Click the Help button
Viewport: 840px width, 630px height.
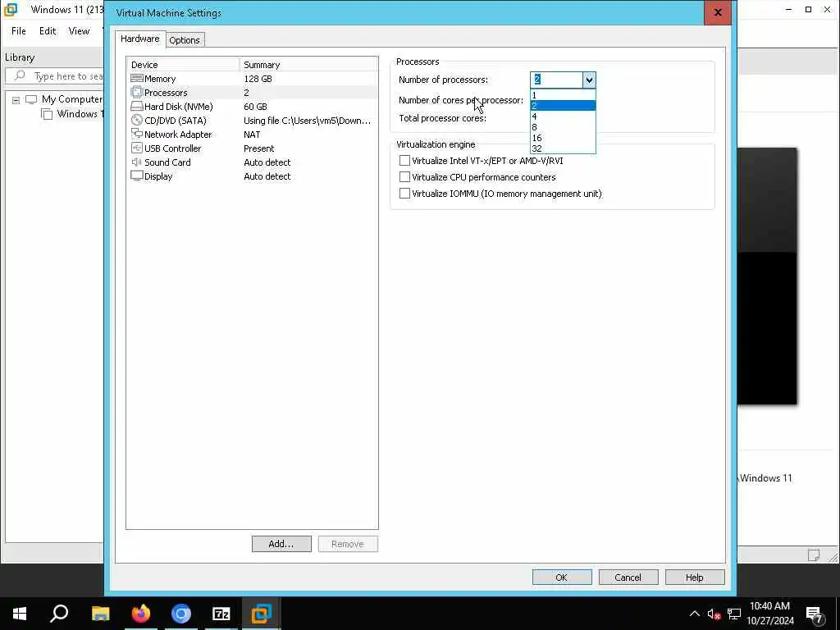click(x=694, y=577)
